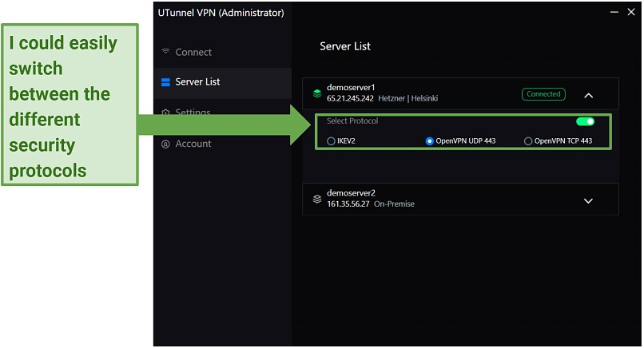Click the Hetzner | Helsinki label
Image resolution: width=644 pixels, height=348 pixels.
407,98
